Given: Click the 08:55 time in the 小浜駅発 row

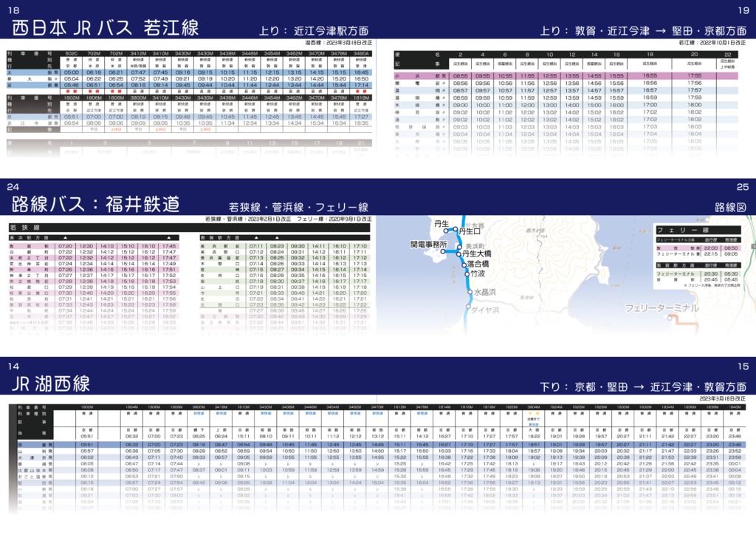Looking at the screenshot, I should [461, 75].
